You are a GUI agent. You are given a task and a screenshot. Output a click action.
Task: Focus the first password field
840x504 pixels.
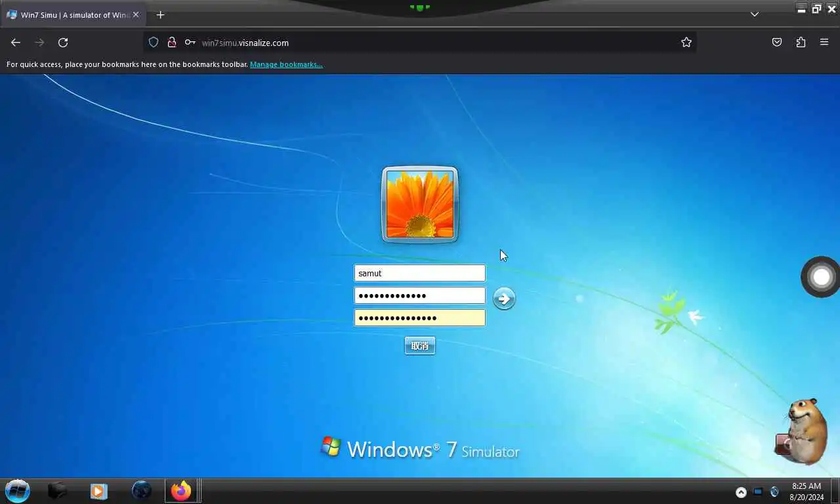420,295
